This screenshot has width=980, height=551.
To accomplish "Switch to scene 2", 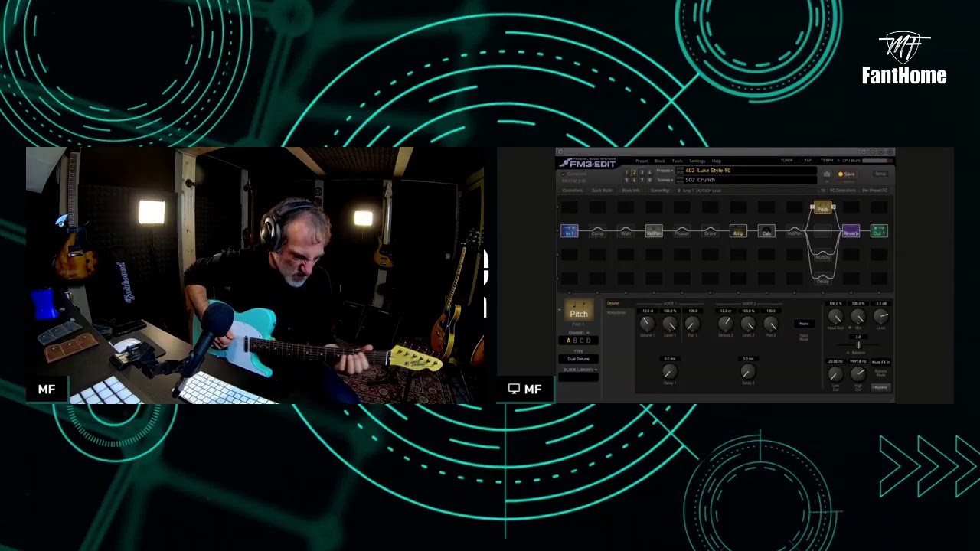I will click(634, 173).
